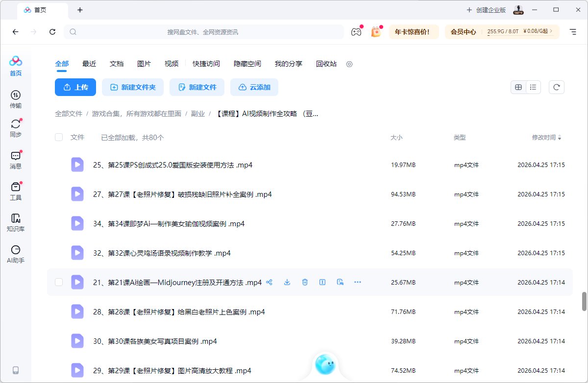Switch to the 视频 tab
The width and height of the screenshot is (588, 383).
(x=171, y=64)
